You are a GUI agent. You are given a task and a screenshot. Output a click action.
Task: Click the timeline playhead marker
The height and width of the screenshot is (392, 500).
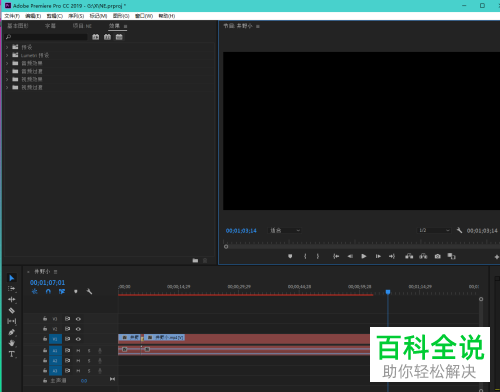[388, 292]
